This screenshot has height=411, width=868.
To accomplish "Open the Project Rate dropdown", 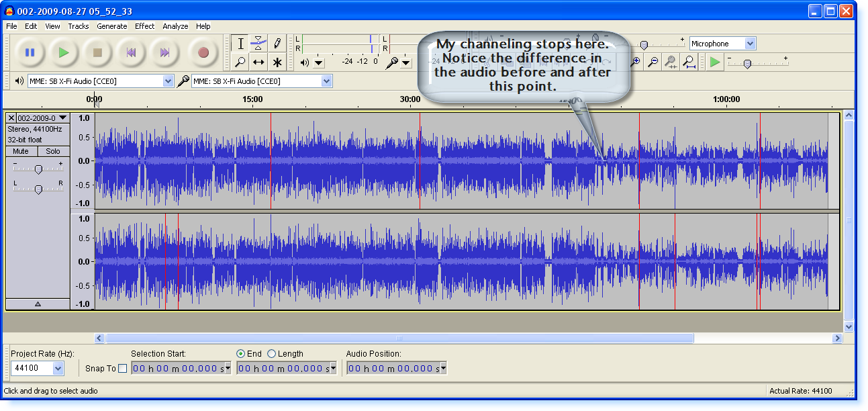I will pyautogui.click(x=58, y=368).
